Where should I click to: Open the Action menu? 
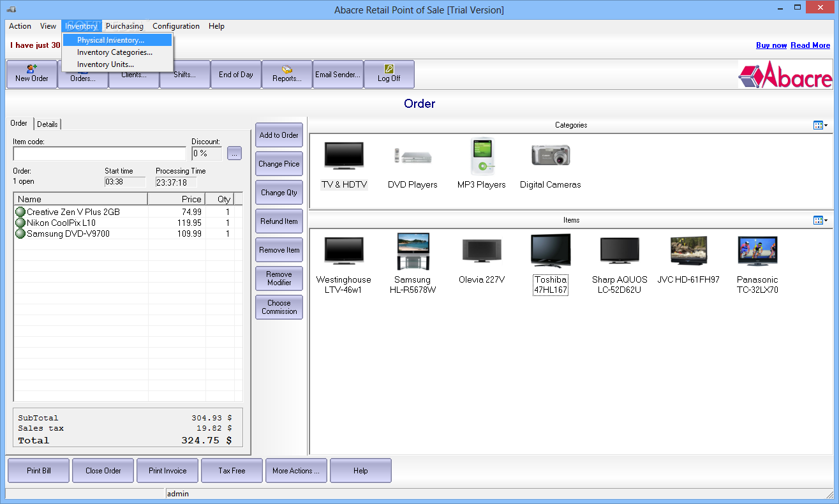pyautogui.click(x=20, y=26)
